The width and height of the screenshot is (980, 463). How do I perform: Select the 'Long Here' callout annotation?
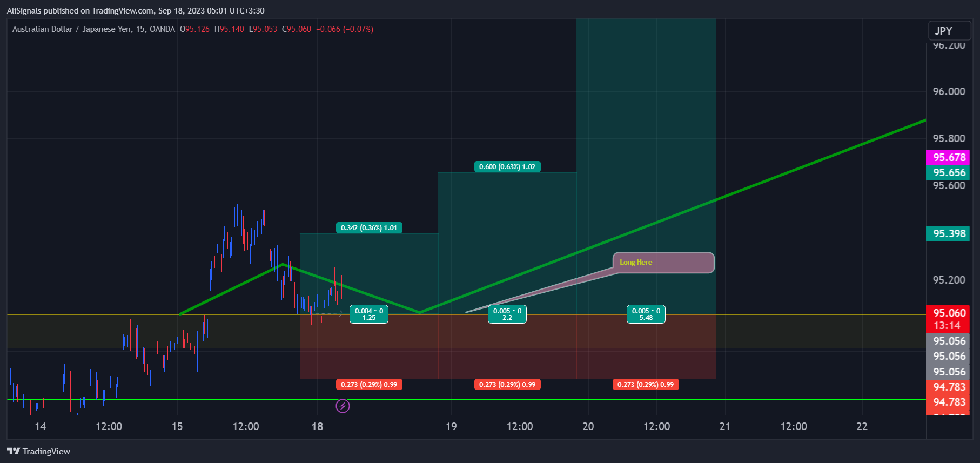pyautogui.click(x=663, y=263)
